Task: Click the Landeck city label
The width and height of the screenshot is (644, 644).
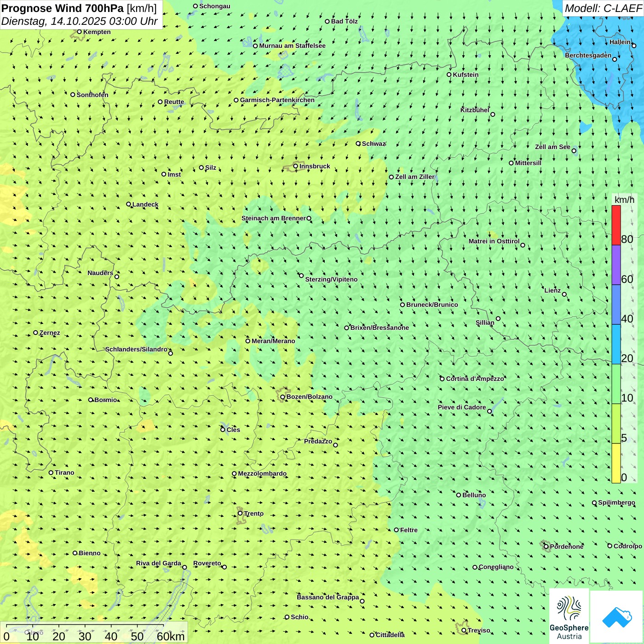Action: tap(145, 204)
